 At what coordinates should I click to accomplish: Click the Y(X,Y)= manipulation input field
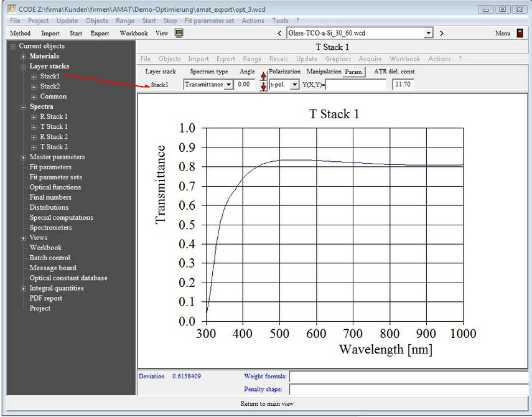(355, 85)
